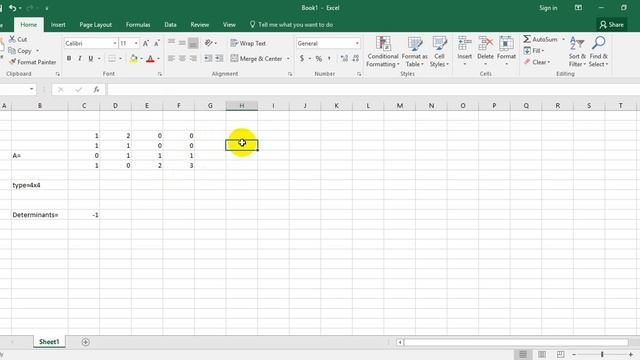640x360 pixels.
Task: Click Increase Decimal icon
Action: (x=344, y=58)
